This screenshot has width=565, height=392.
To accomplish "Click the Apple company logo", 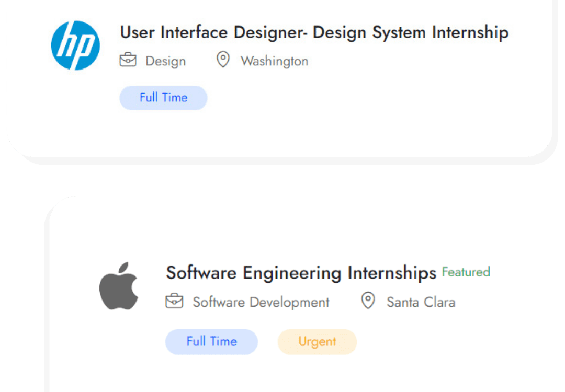I will point(119,286).
